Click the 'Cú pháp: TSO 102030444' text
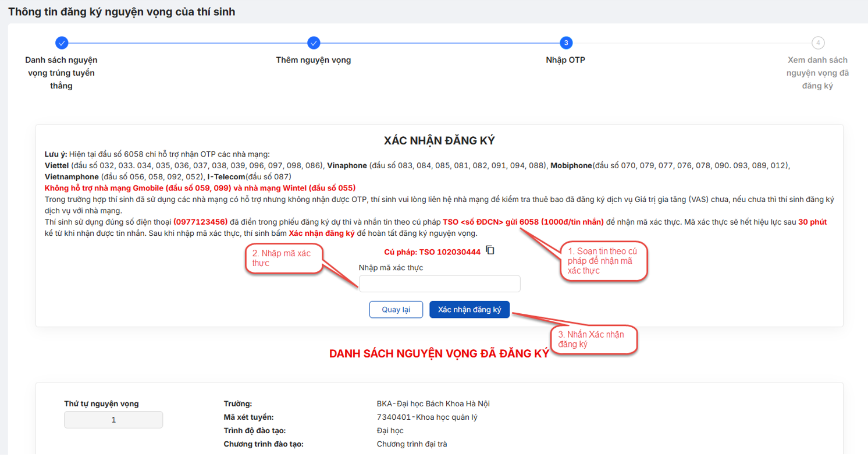This screenshot has height=464, width=868. [432, 252]
